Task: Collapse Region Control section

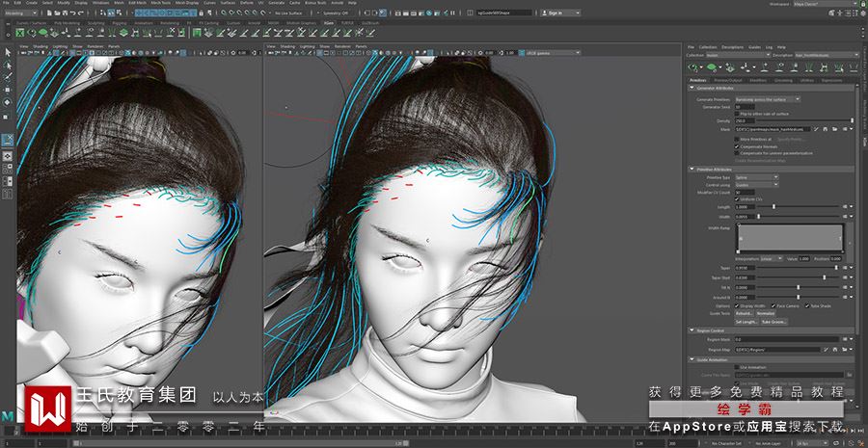Action: (692, 330)
